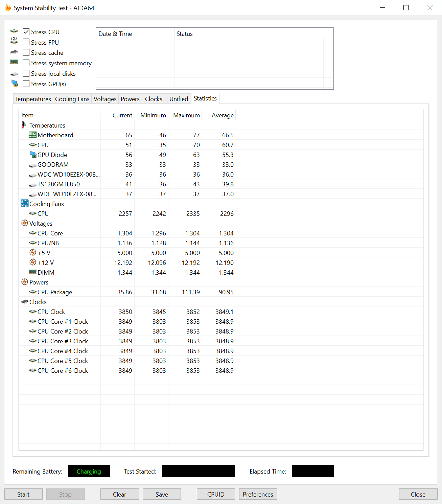442x504 pixels.
Task: Click the cooling fan CPU current value 2257
Action: 125,213
